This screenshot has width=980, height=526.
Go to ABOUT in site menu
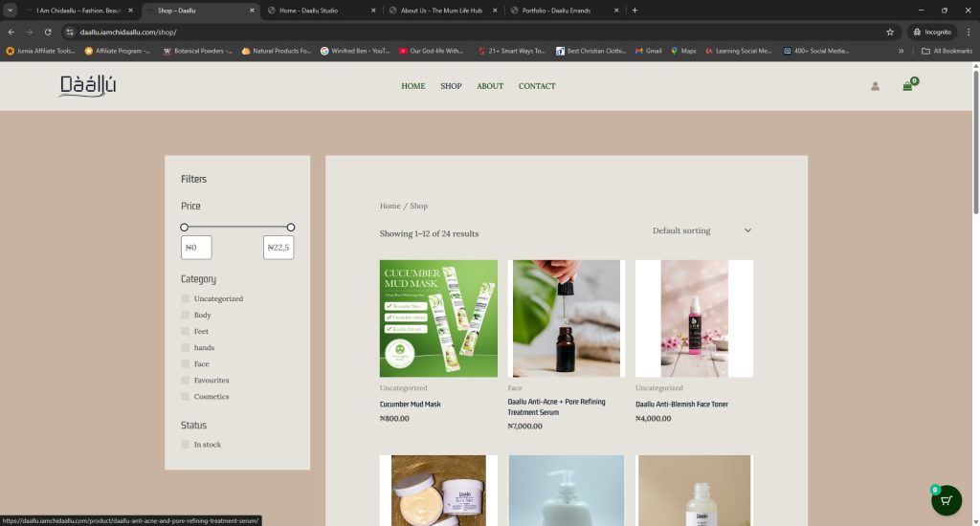click(490, 86)
